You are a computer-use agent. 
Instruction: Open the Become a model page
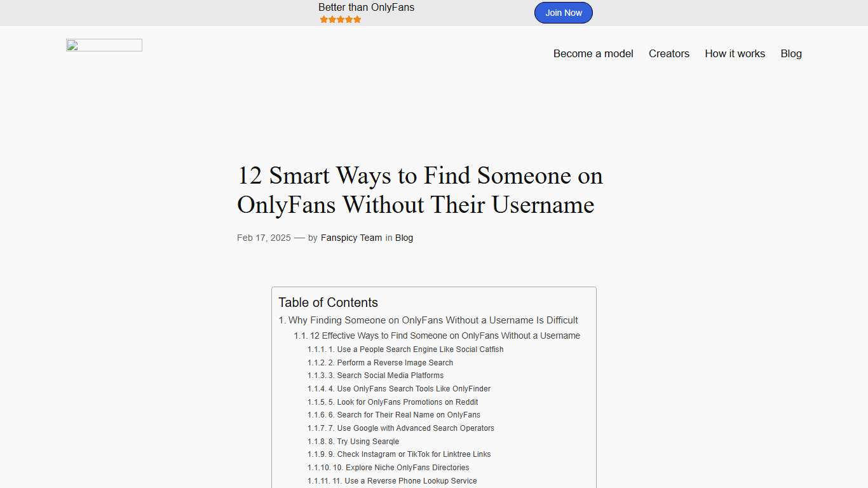(x=593, y=54)
